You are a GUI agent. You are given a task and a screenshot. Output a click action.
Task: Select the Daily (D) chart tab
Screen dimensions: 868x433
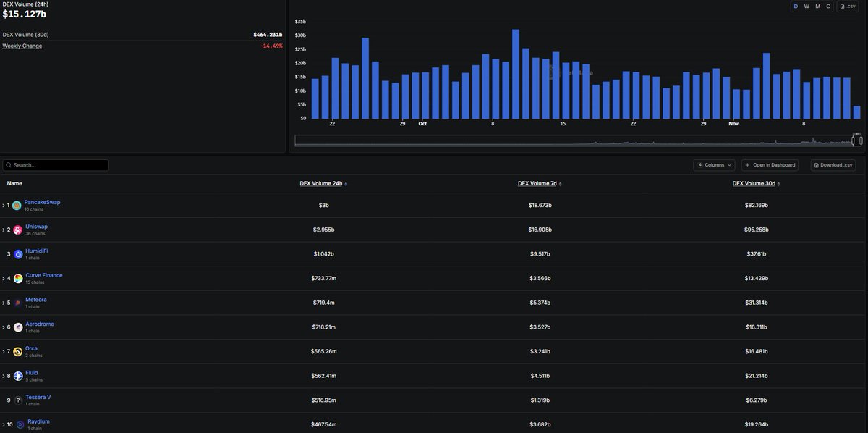point(794,4)
